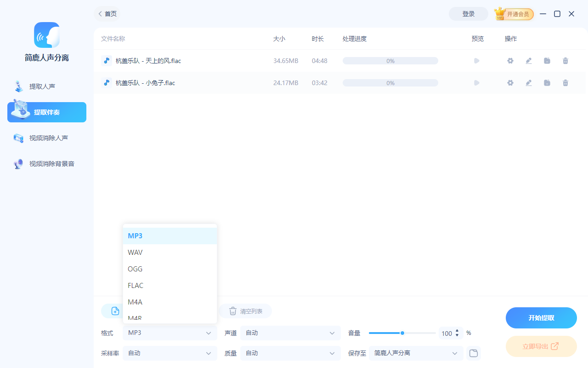Open the 采样率 sample rate dropdown

click(x=170, y=353)
